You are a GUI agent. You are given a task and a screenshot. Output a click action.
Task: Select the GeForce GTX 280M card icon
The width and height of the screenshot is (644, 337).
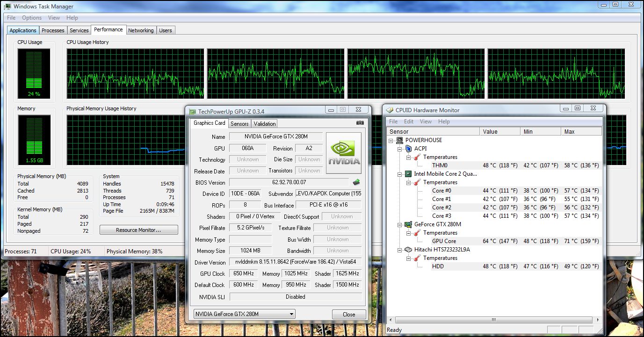tap(407, 224)
